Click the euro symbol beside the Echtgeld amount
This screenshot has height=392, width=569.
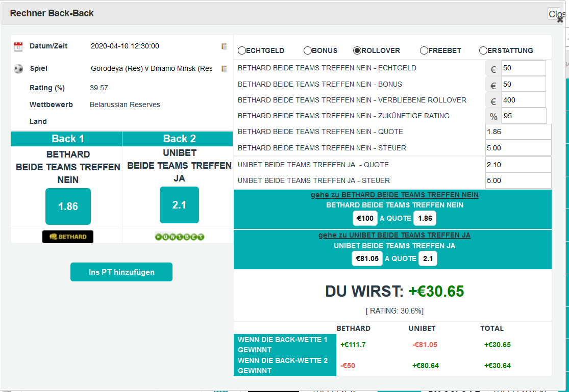493,69
